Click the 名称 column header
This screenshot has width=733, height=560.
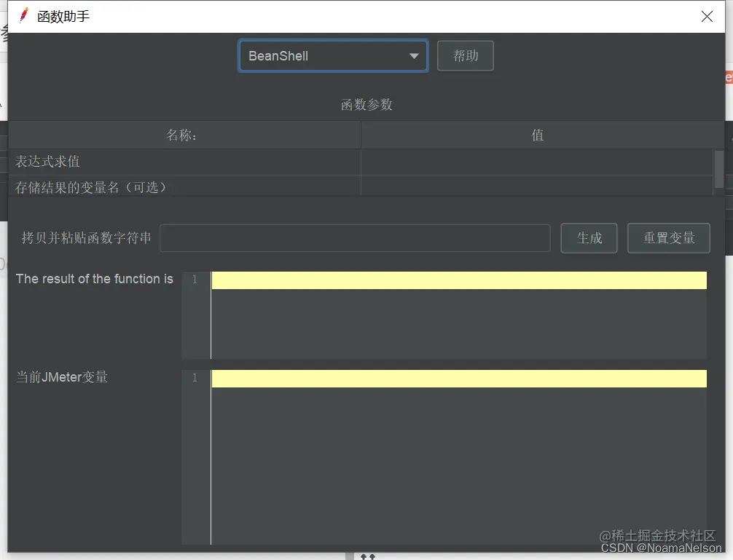[x=184, y=135]
